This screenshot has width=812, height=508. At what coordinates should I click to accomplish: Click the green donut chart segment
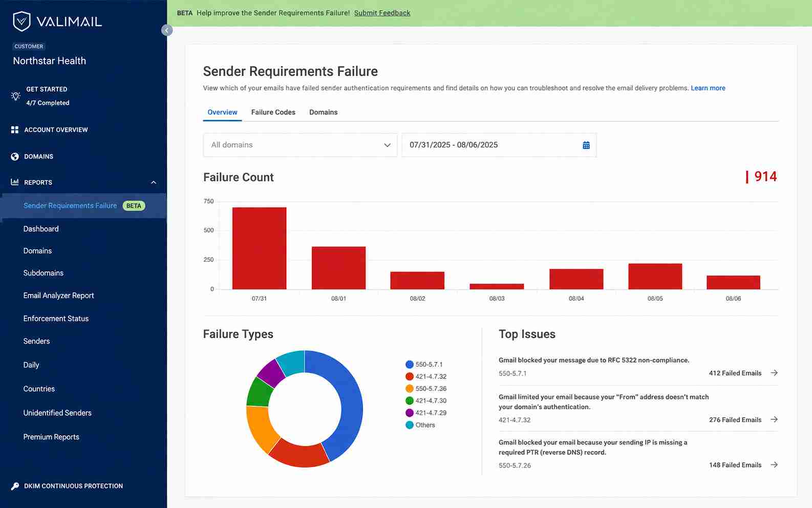pyautogui.click(x=259, y=393)
